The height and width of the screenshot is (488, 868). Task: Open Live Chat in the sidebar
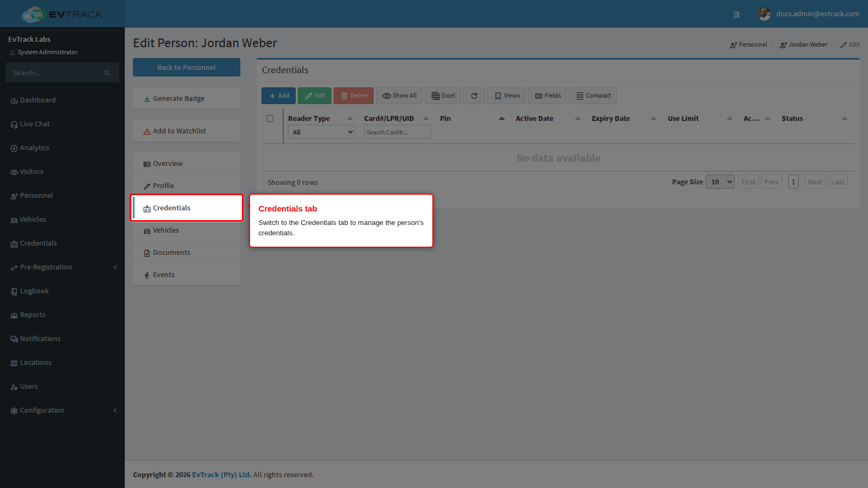point(62,124)
